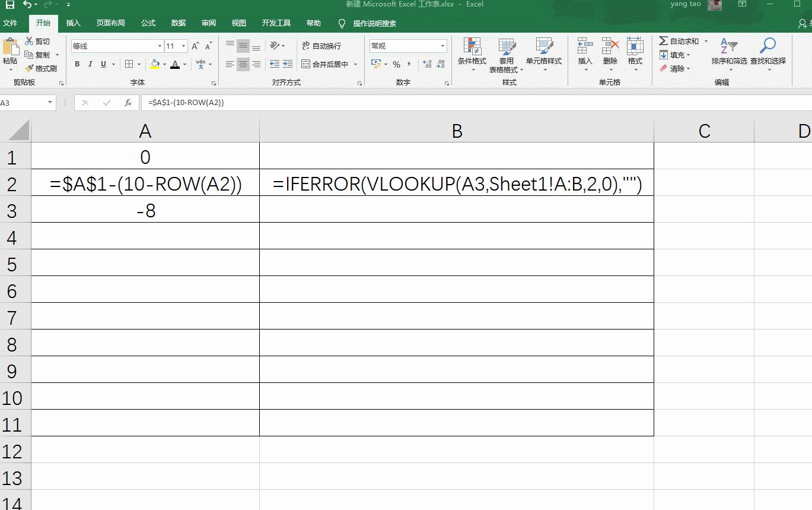
Task: Increase decimal places
Action: point(427,64)
